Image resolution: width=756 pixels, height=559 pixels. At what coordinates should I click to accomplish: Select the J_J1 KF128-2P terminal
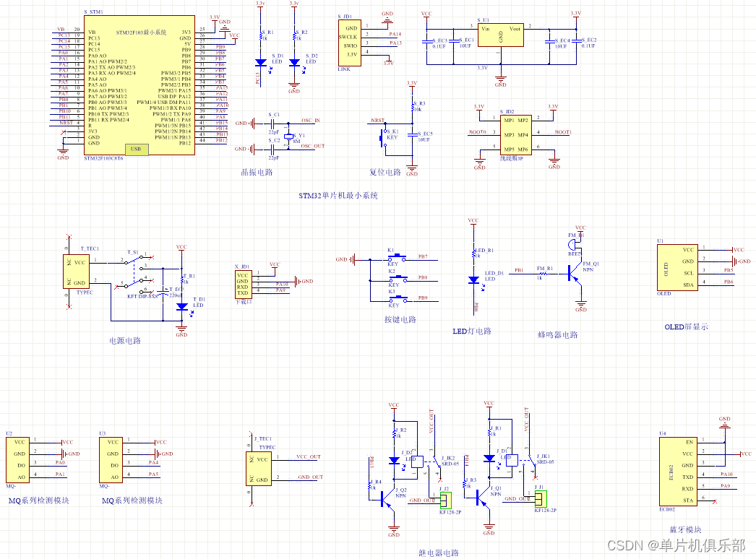(x=541, y=499)
